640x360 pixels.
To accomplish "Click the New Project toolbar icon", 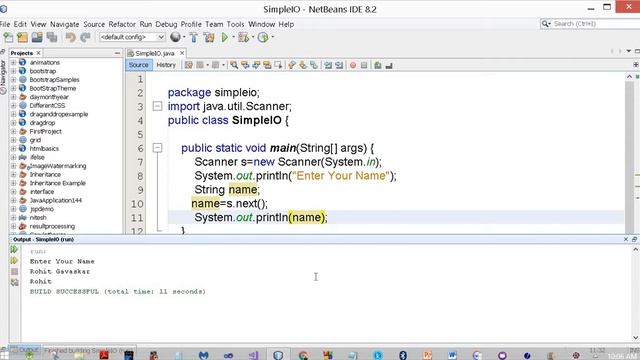I will coord(22,38).
